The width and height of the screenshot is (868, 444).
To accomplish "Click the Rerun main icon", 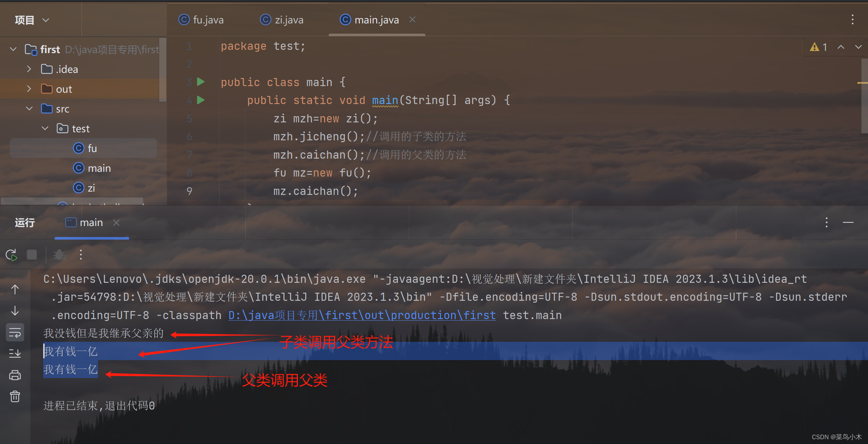I will tap(11, 255).
